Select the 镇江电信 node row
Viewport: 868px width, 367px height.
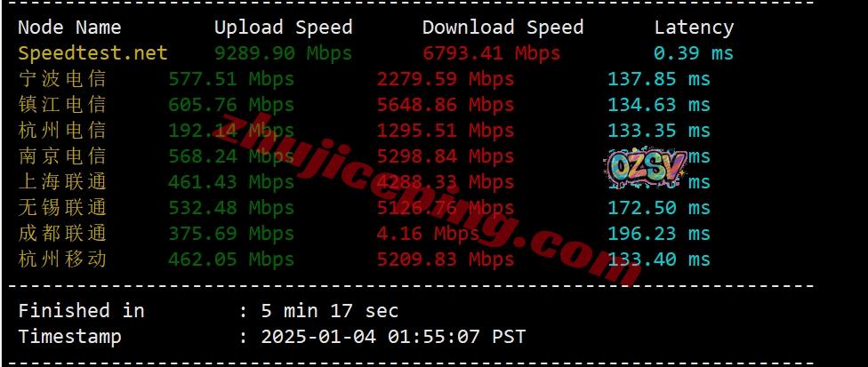pos(364,105)
